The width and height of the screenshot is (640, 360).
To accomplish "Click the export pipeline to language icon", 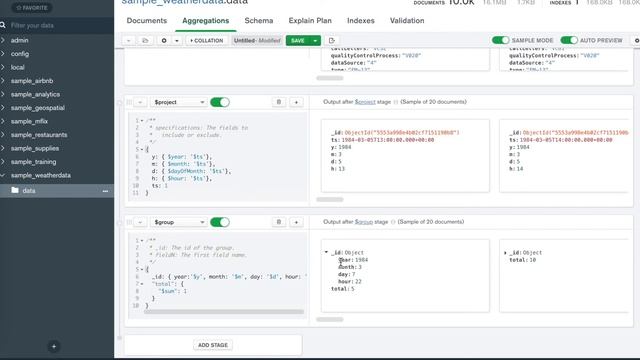I will [x=331, y=40].
